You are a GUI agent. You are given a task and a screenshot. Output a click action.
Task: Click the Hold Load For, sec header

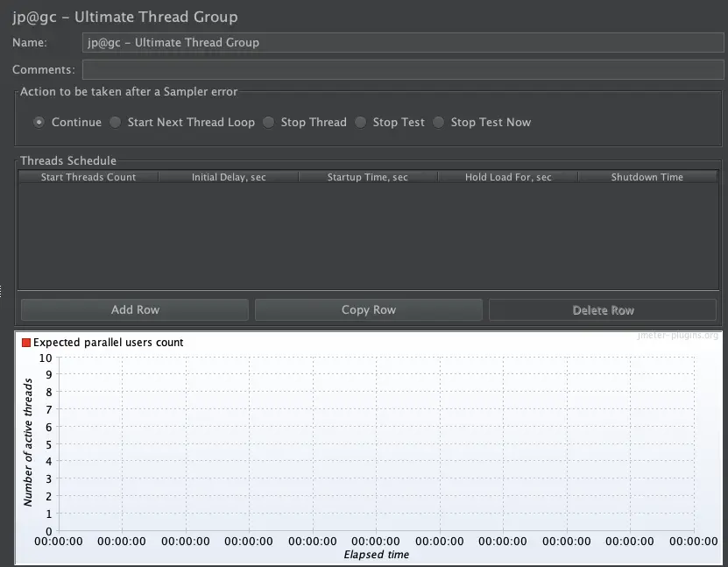pyautogui.click(x=508, y=177)
